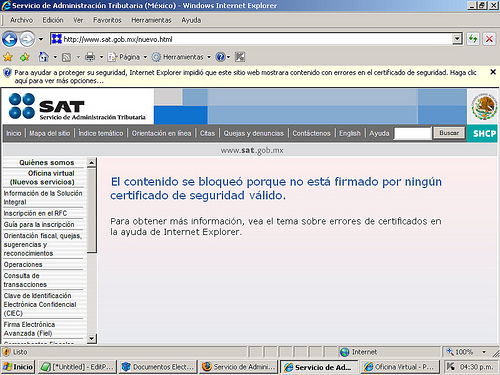
Task: Close the yellow security information bar
Action: point(493,72)
